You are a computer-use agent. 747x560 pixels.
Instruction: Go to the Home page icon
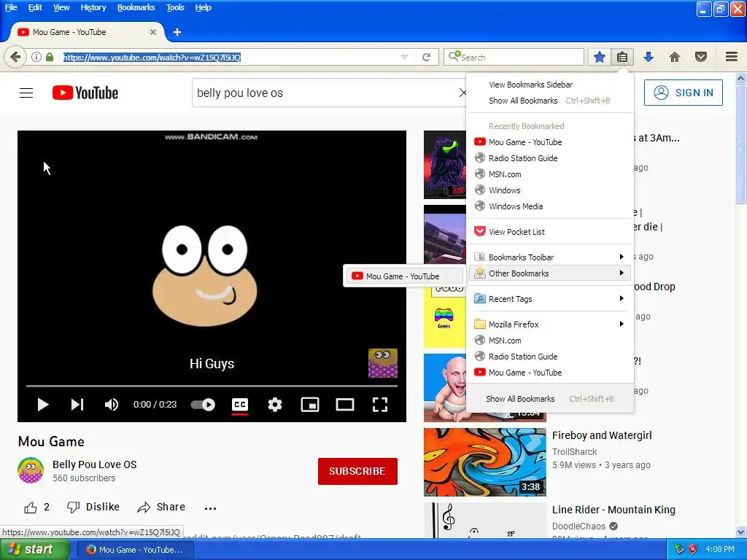pyautogui.click(x=675, y=57)
